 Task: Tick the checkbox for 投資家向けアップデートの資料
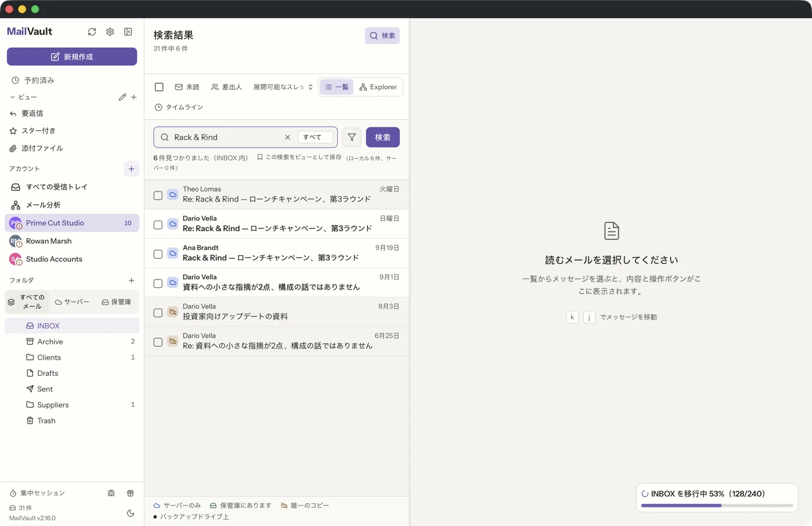click(x=158, y=313)
